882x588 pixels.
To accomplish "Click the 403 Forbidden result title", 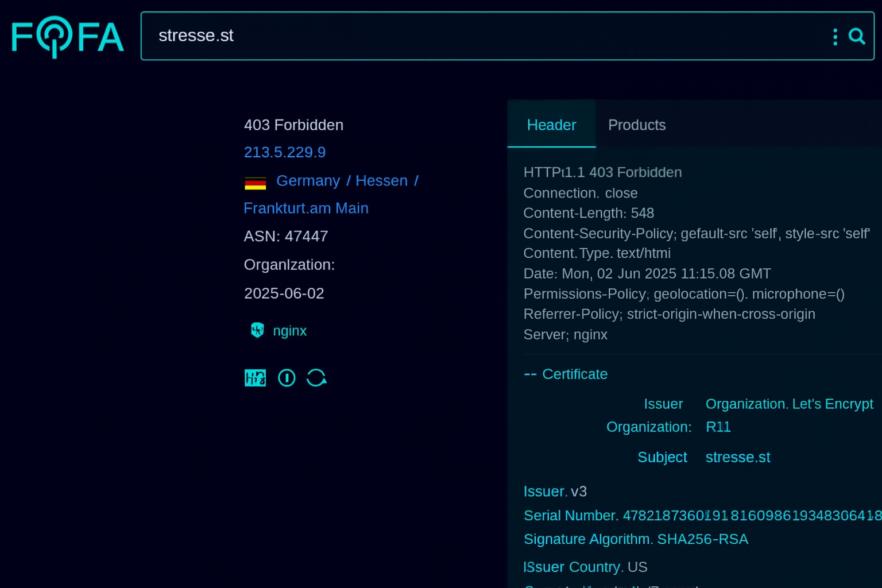I will (x=293, y=125).
